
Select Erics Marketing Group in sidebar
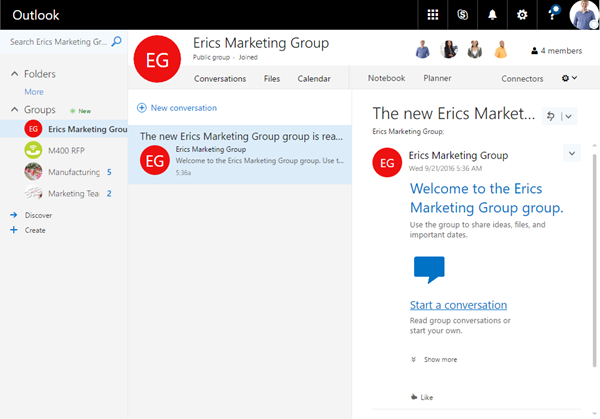tap(64, 129)
